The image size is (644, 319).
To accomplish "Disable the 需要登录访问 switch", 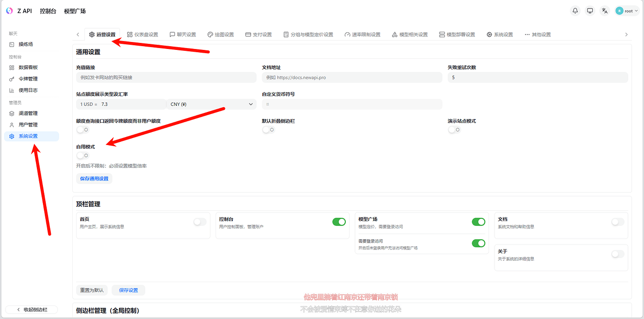I will point(478,243).
